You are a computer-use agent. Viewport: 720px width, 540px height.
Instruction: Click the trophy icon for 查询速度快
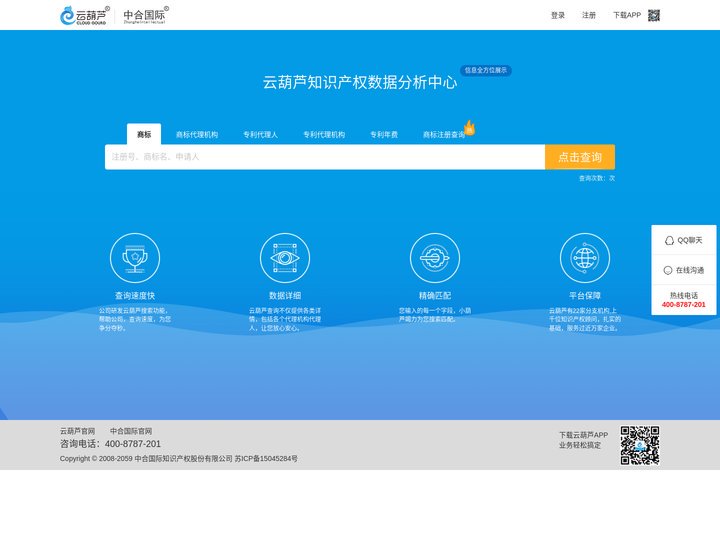pyautogui.click(x=135, y=258)
